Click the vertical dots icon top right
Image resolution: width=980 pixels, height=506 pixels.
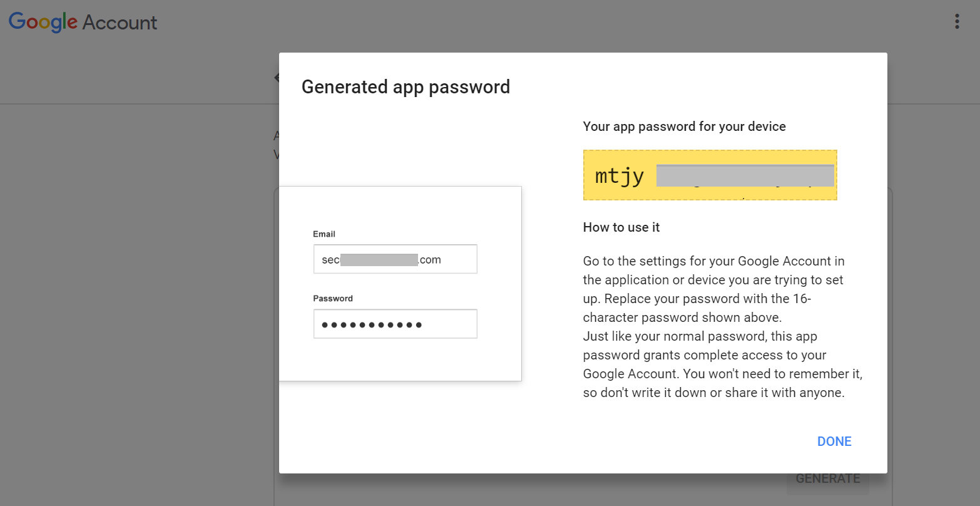pyautogui.click(x=957, y=21)
